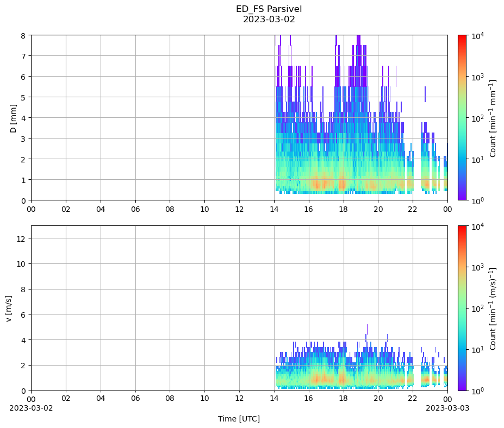This screenshot has height=428, width=504.
Task: Click the 'v [m/s]' y-axis label
Action: pyautogui.click(x=9, y=309)
